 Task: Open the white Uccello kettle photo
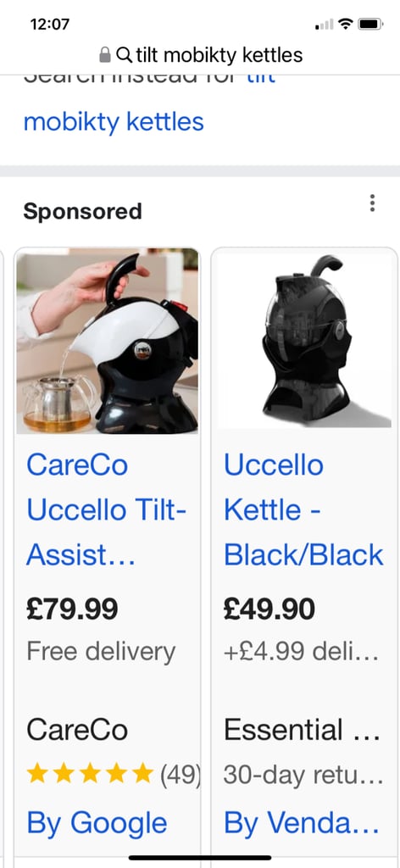[x=108, y=341]
